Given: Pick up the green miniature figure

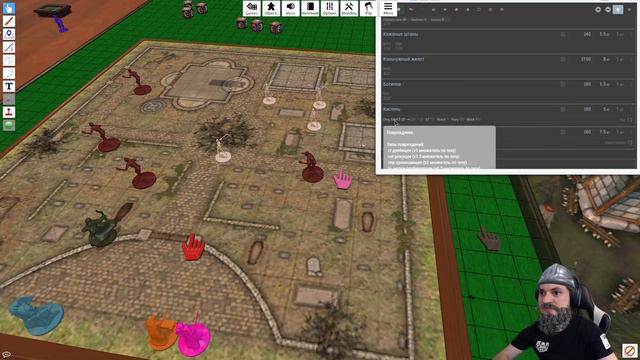Looking at the screenshot, I should (99, 229).
